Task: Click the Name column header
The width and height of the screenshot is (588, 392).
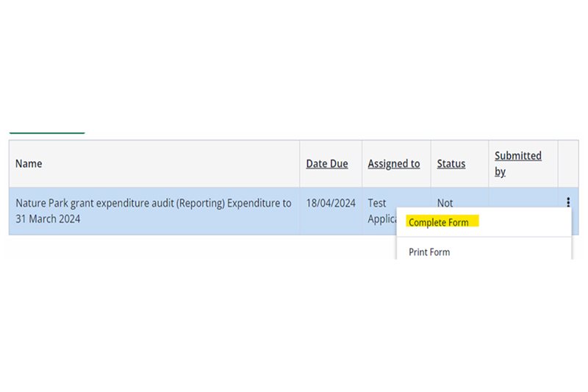Action: click(29, 164)
